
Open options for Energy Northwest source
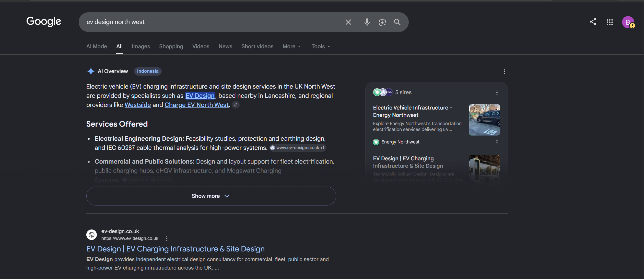point(497,142)
